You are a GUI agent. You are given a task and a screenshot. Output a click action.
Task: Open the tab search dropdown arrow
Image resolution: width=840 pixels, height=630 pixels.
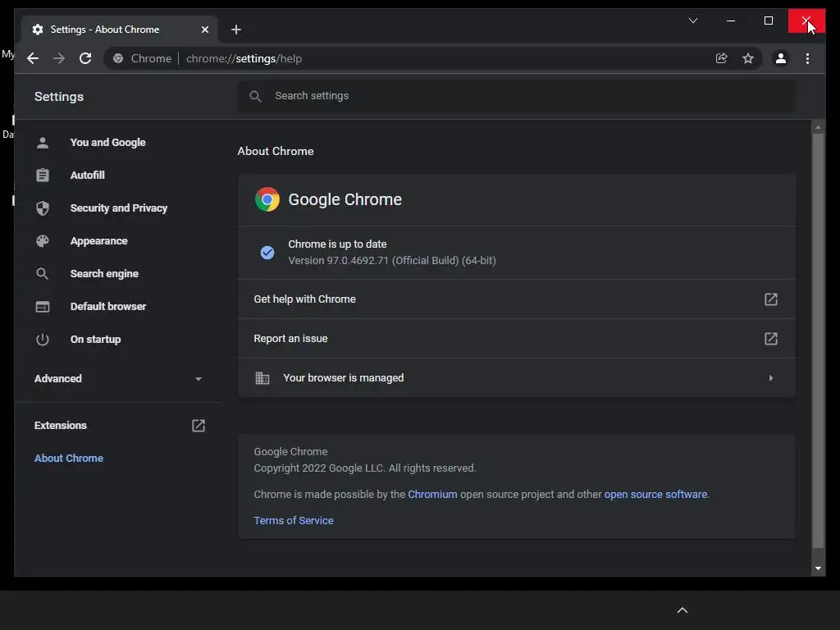692,21
